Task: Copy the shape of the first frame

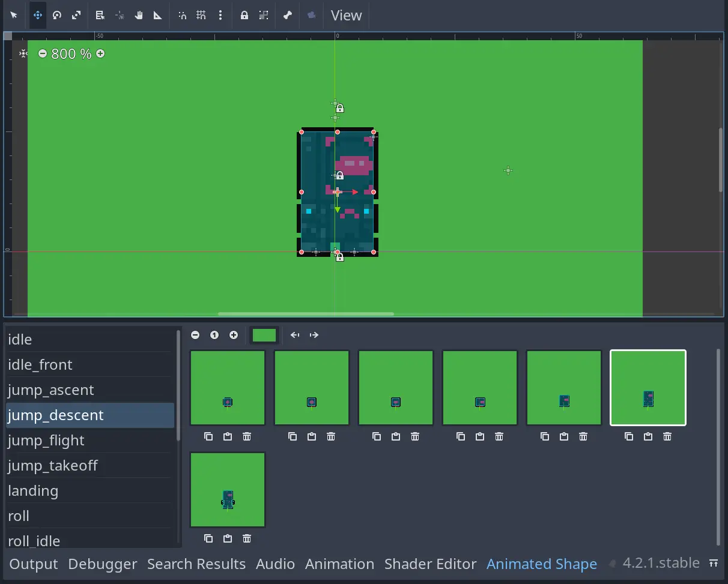Action: coord(208,436)
